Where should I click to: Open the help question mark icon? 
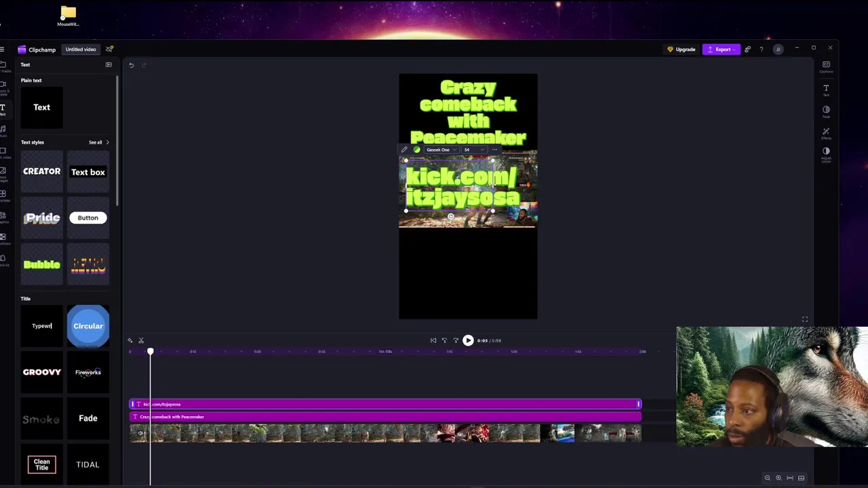click(762, 49)
